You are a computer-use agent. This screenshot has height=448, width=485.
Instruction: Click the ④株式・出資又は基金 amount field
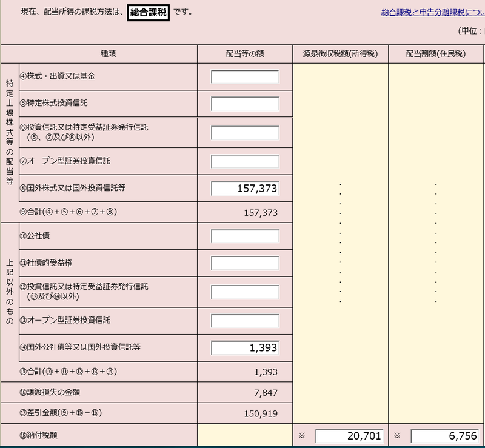pos(245,77)
